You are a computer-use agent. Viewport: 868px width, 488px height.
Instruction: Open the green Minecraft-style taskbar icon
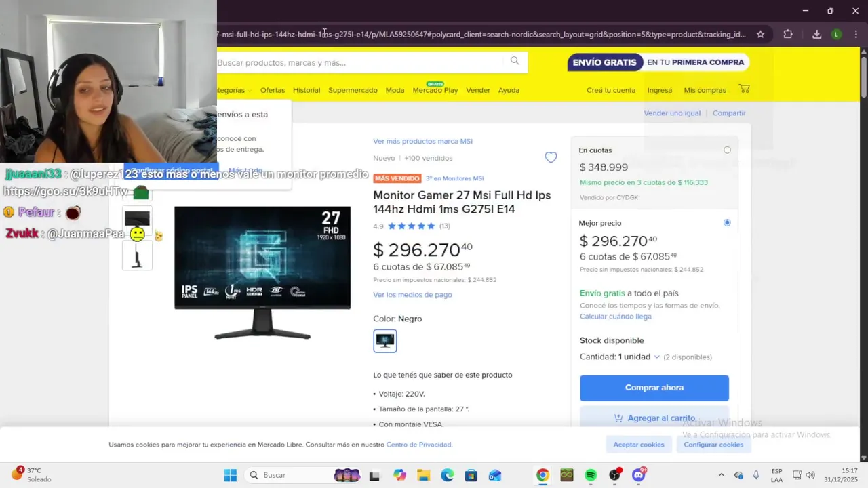(x=567, y=475)
